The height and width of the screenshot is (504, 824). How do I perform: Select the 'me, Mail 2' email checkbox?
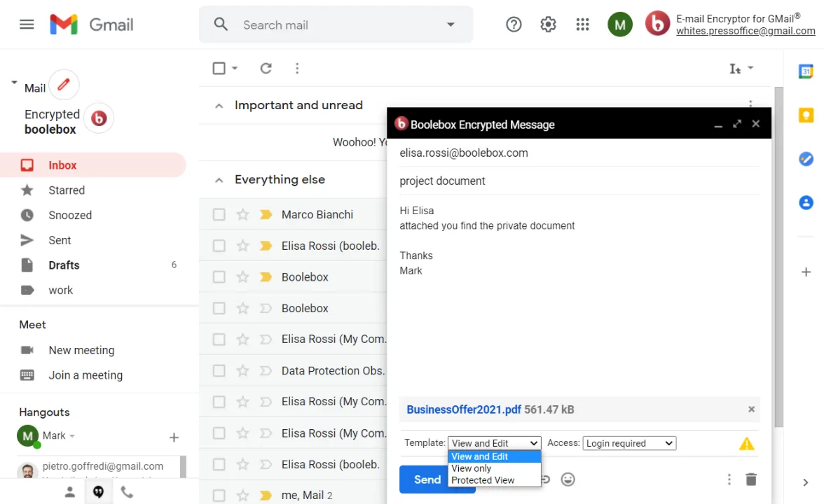219,495
